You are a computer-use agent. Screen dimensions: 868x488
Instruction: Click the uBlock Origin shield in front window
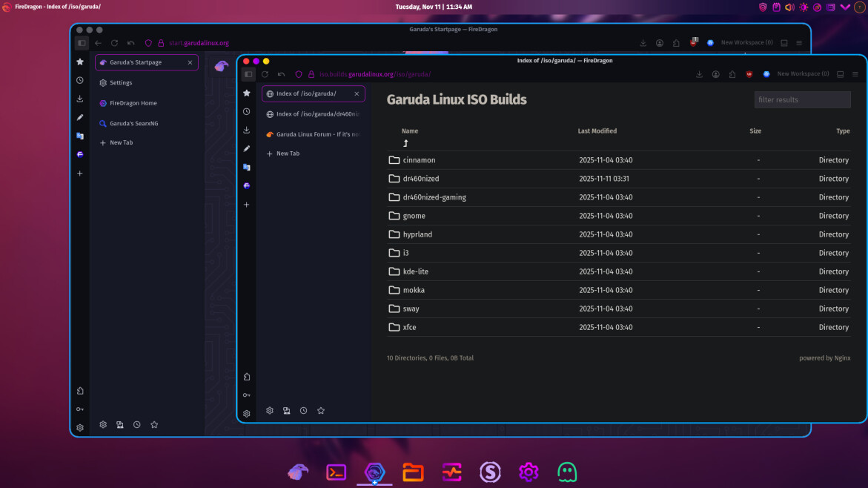tap(749, 74)
